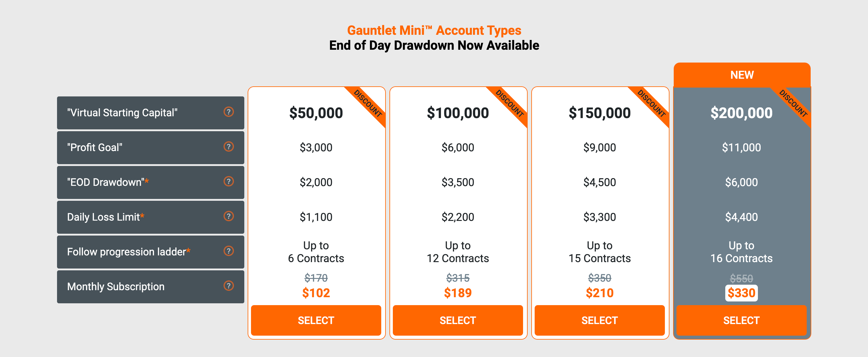
Task: Click the $330 discounted price badge
Action: coord(741,293)
